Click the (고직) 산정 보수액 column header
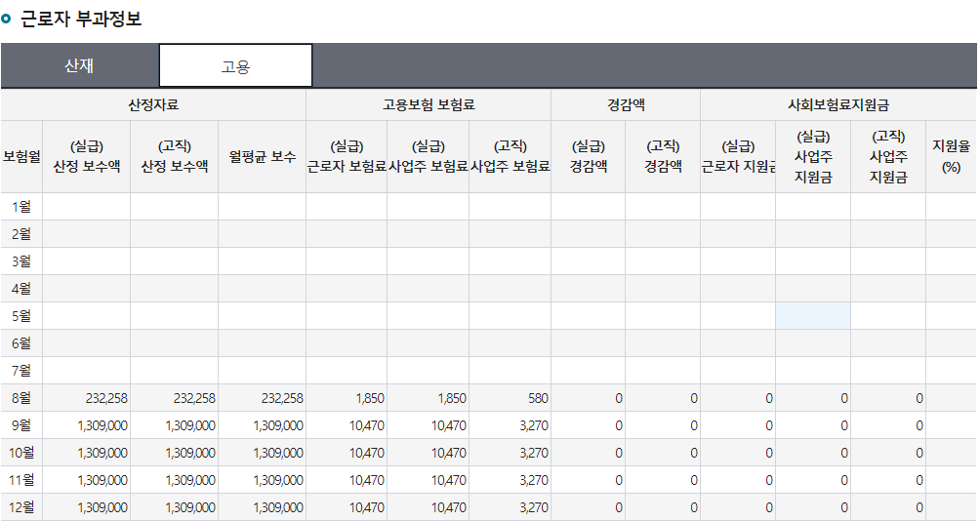 [x=174, y=156]
